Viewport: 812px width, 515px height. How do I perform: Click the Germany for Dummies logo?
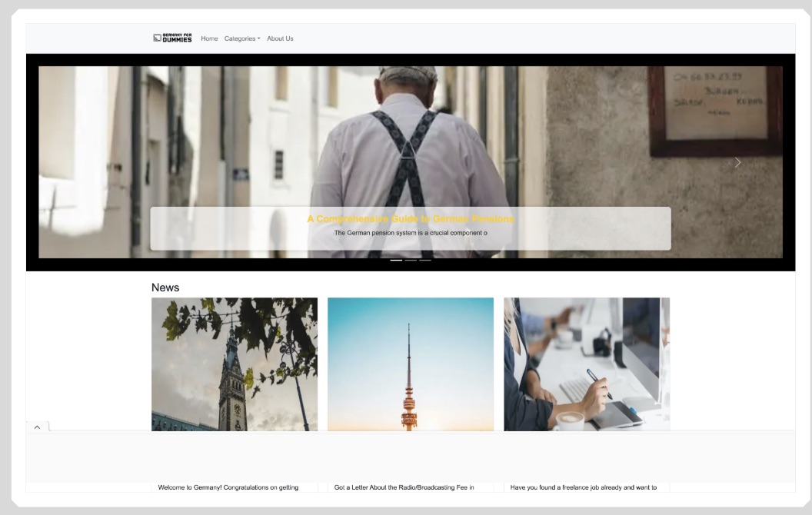pos(172,38)
